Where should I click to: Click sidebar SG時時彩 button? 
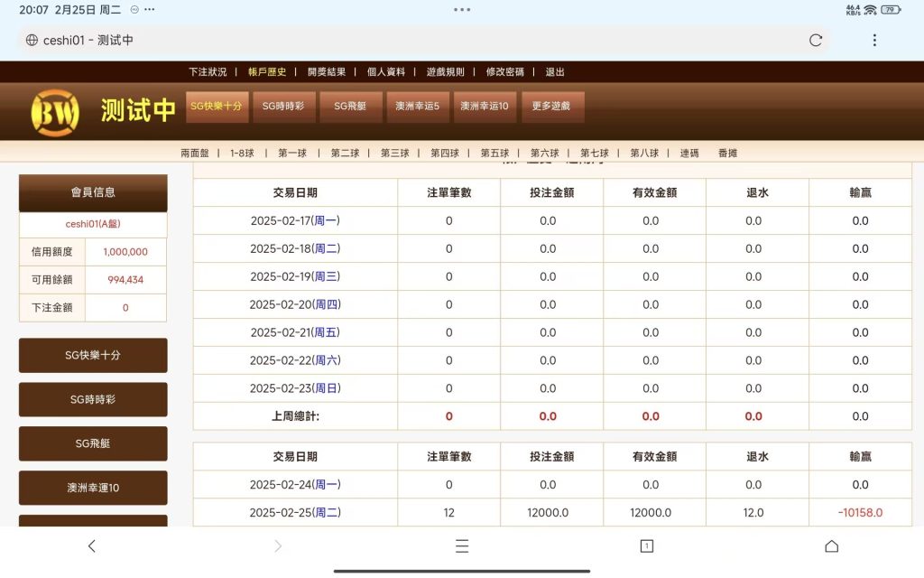pyautogui.click(x=93, y=399)
